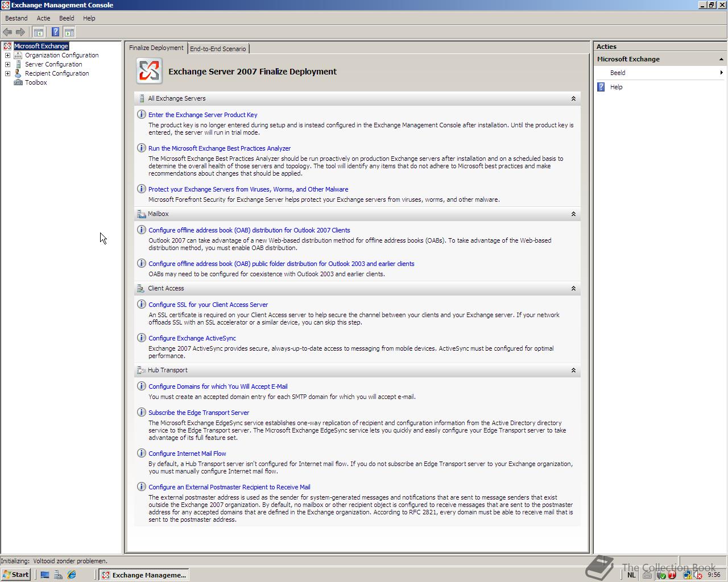Select the Toolbox tree item

pyautogui.click(x=36, y=82)
